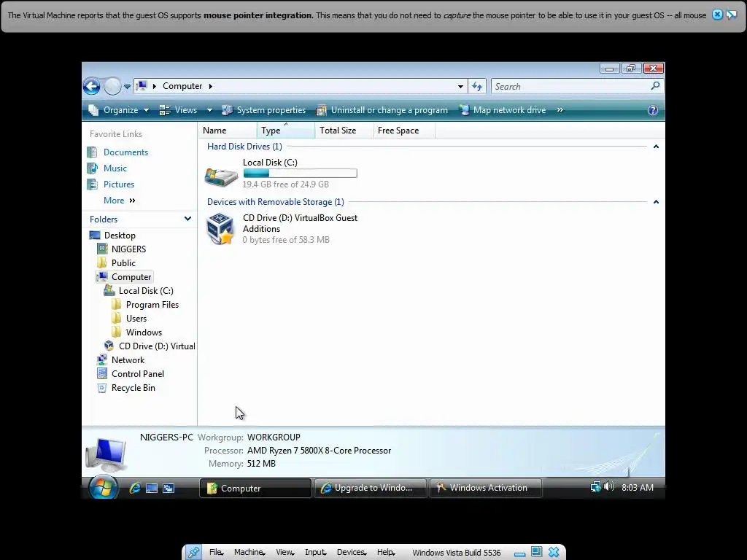
Task: Click the computer icon in the address bar
Action: (142, 86)
